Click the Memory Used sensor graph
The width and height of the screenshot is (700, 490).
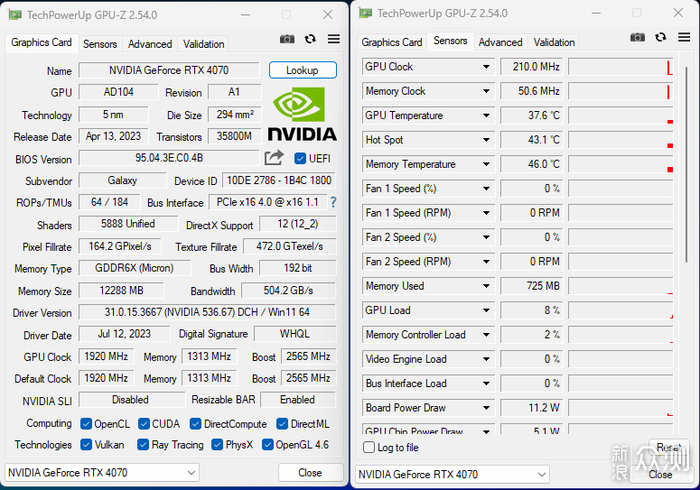tap(620, 286)
